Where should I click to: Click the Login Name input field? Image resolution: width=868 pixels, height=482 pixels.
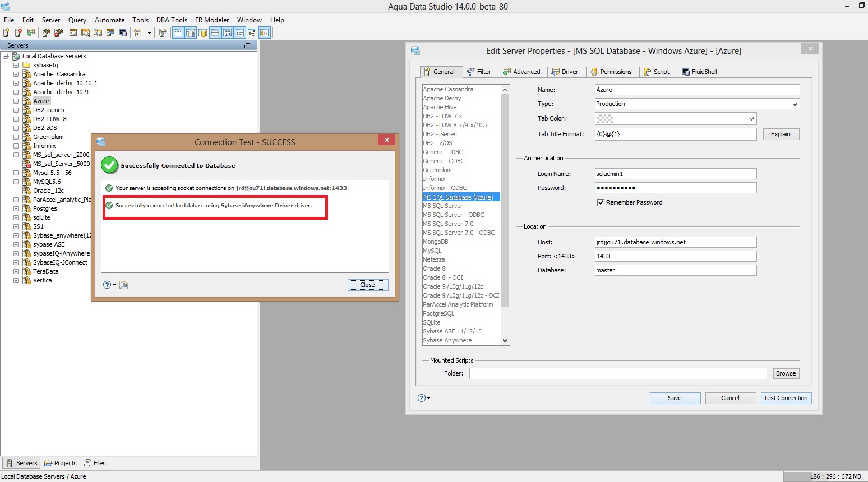click(676, 174)
